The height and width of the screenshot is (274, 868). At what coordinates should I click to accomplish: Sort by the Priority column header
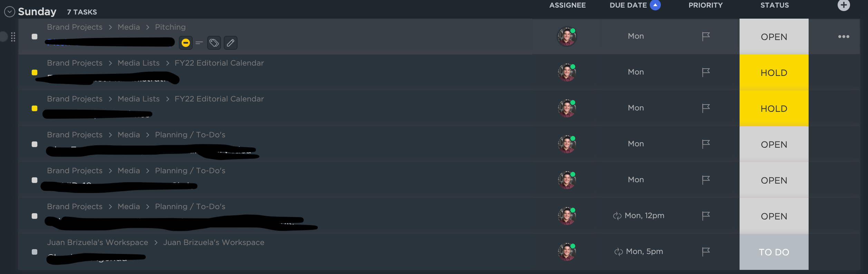pyautogui.click(x=705, y=5)
